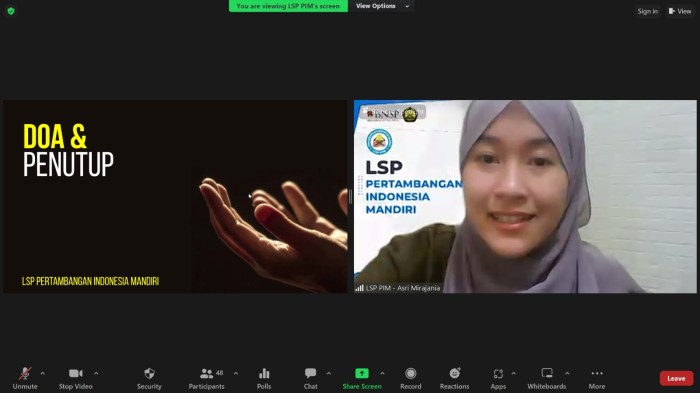Click the 'You are viewing LSP PIM's screen' banner
Image resolution: width=700 pixels, height=393 pixels.
288,6
